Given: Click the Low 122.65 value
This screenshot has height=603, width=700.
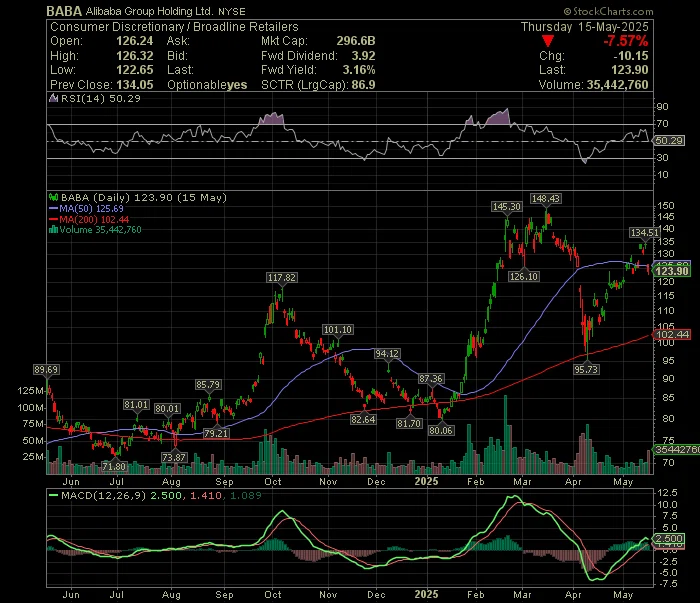Looking at the screenshot, I should [x=134, y=70].
